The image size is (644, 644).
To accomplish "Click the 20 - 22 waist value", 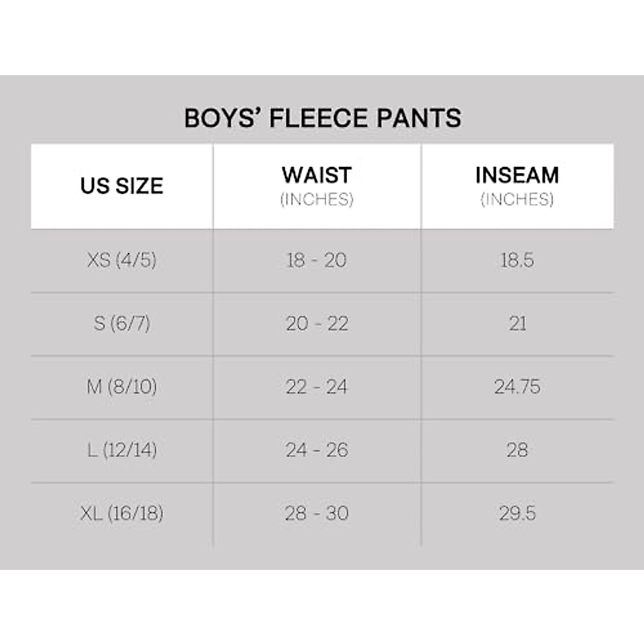I will tap(317, 324).
